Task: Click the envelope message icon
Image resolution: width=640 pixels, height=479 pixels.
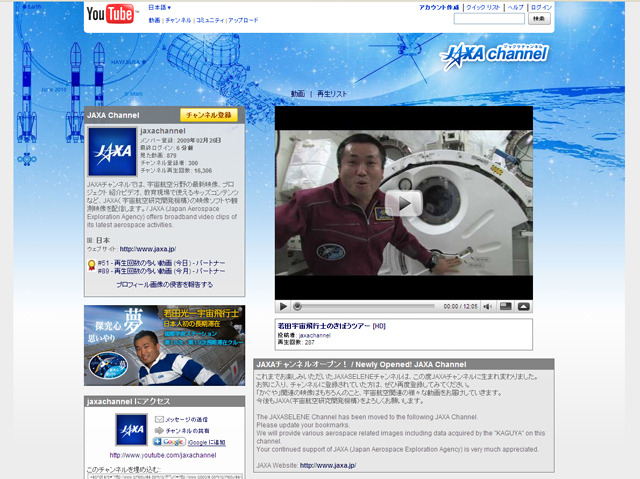Action: click(x=158, y=418)
